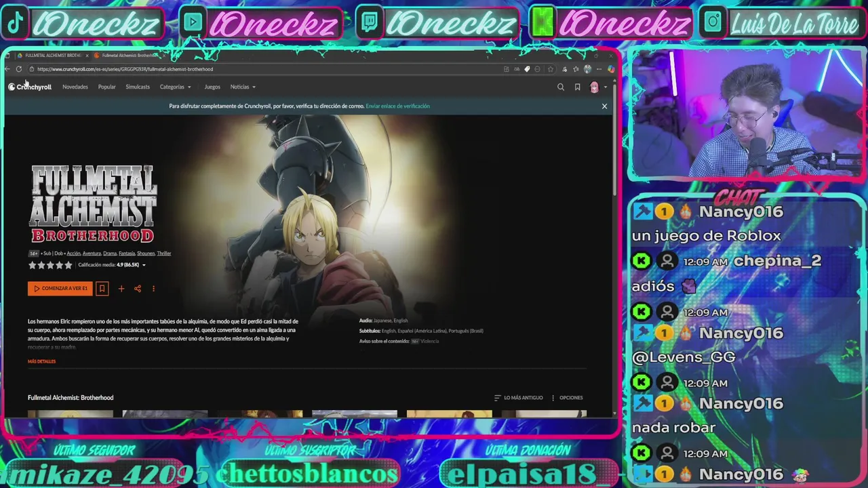Open the Novedades menu item
This screenshot has width=868, height=488.
click(x=75, y=87)
